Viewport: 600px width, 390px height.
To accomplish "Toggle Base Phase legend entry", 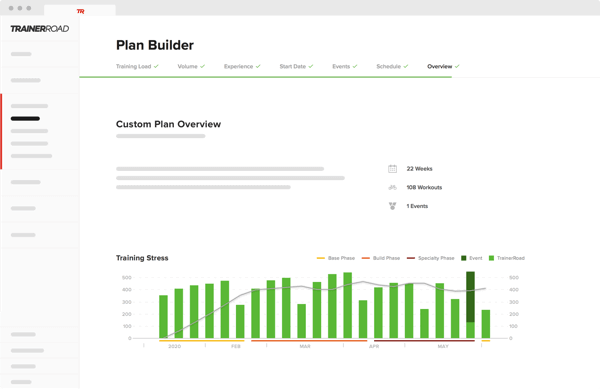I will (x=336, y=258).
